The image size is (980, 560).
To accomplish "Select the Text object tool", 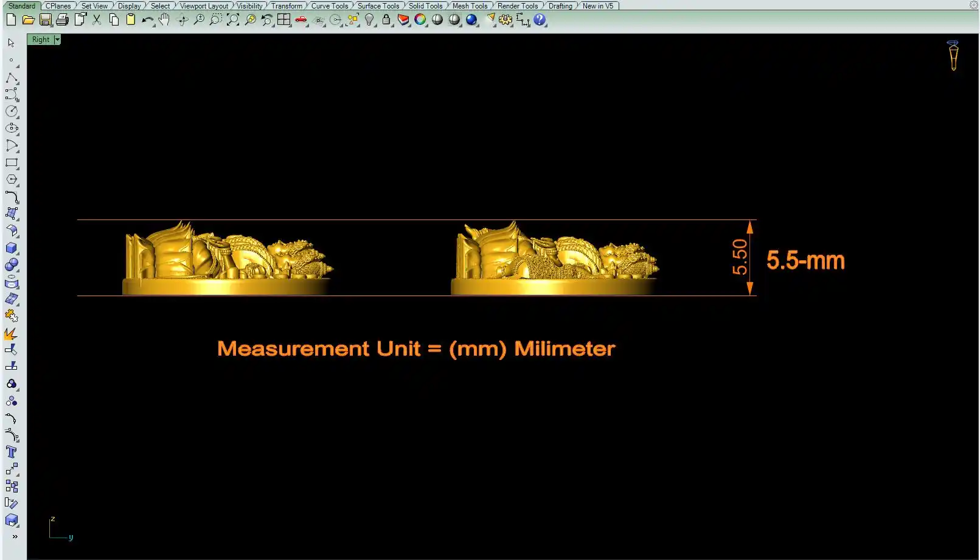I will pyautogui.click(x=12, y=452).
